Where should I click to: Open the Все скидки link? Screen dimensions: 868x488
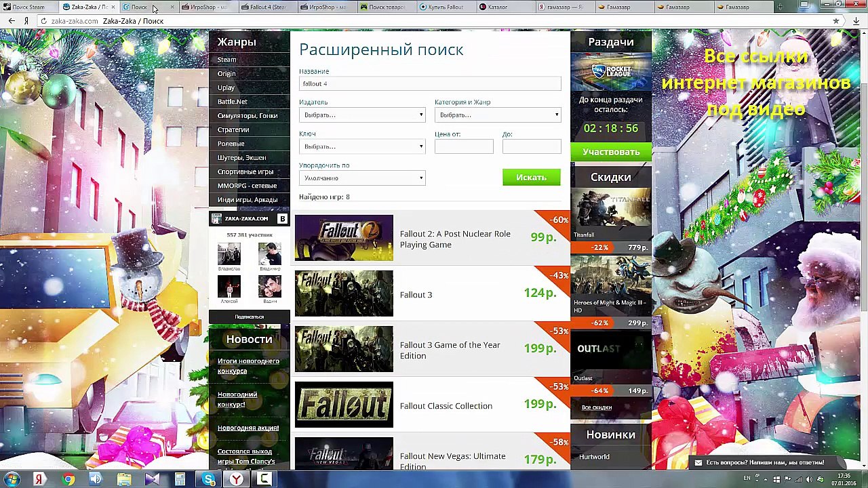point(597,407)
